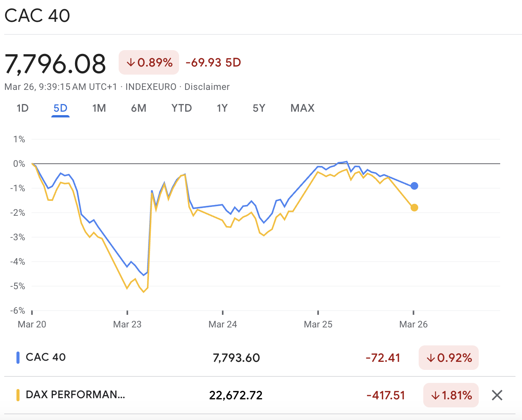Remove the DAX comparison with the X
Viewport: 522px width, 420px height.
(x=497, y=395)
